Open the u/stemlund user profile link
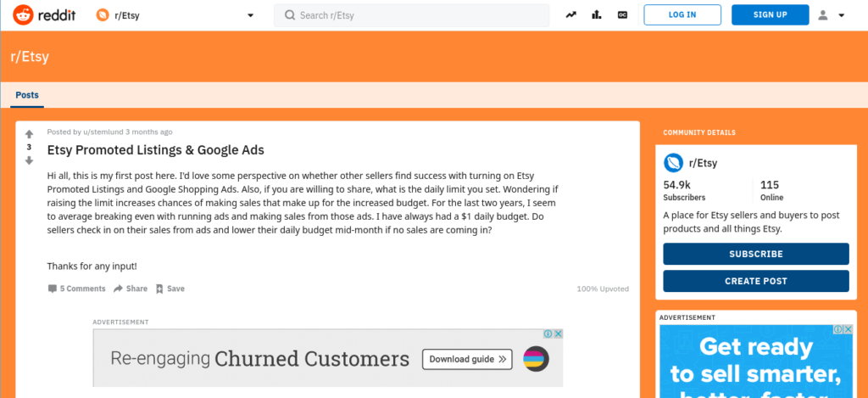The width and height of the screenshot is (868, 398). (x=103, y=132)
